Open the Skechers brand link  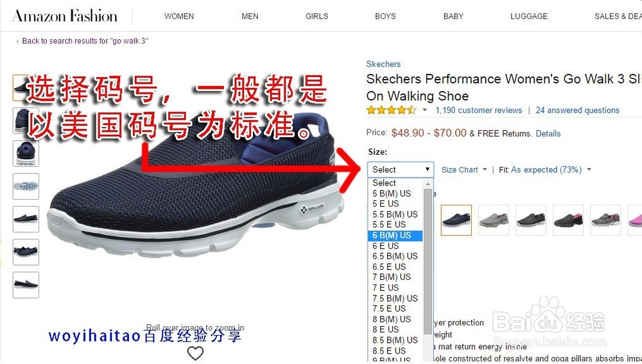[383, 64]
